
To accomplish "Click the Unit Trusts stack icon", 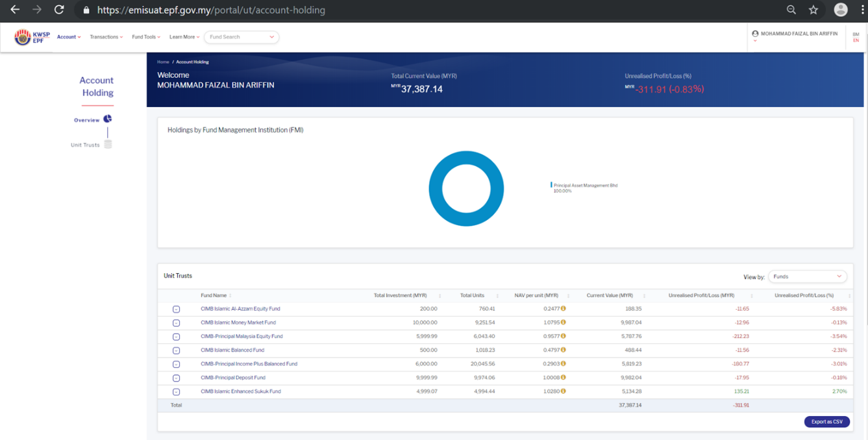I will click(x=108, y=144).
